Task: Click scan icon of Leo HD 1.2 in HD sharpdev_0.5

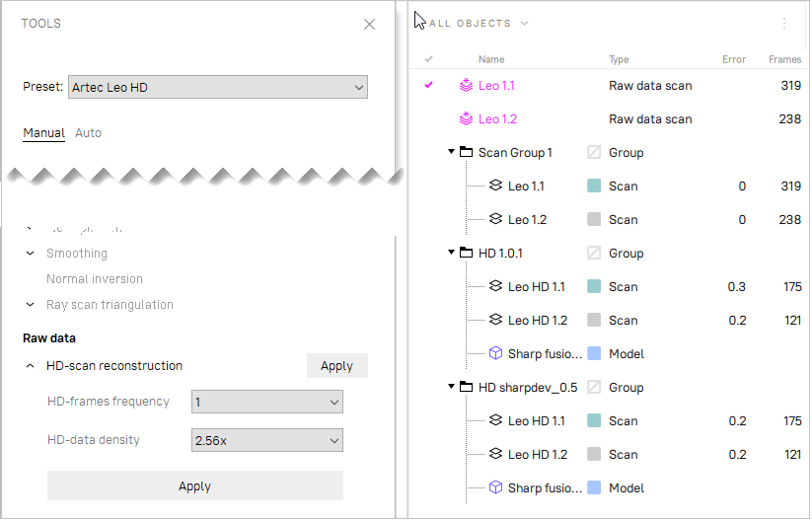Action: pyautogui.click(x=495, y=454)
